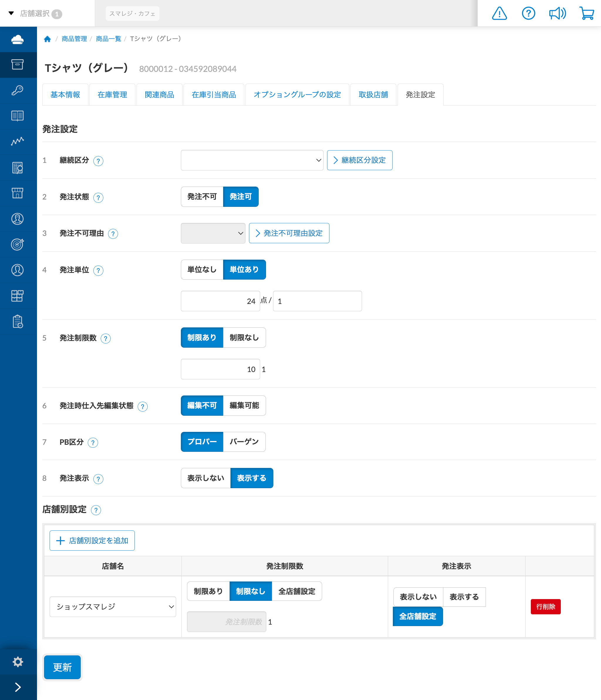Viewport: 601px width, 700px height.
Task: Save changes with the 更新 button
Action: (x=63, y=667)
